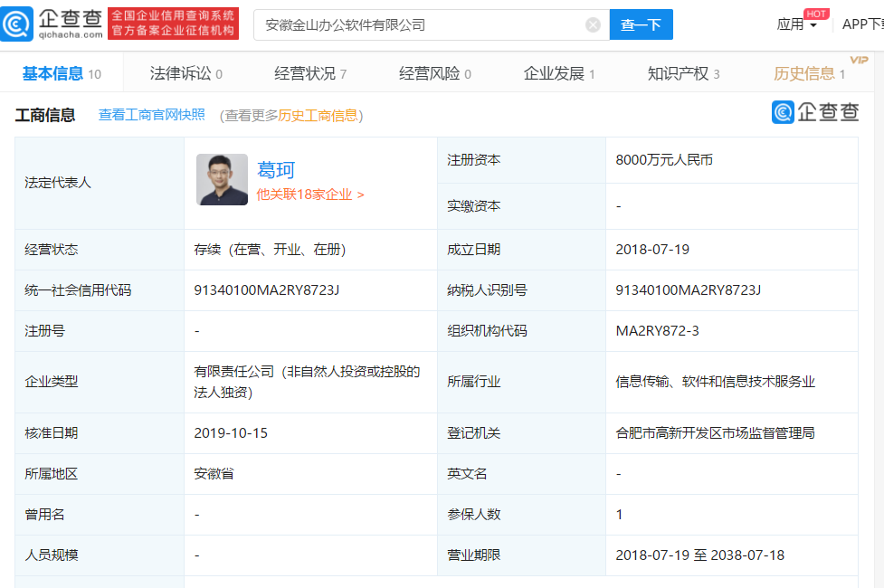Open the 历史信息 tab

(x=803, y=74)
